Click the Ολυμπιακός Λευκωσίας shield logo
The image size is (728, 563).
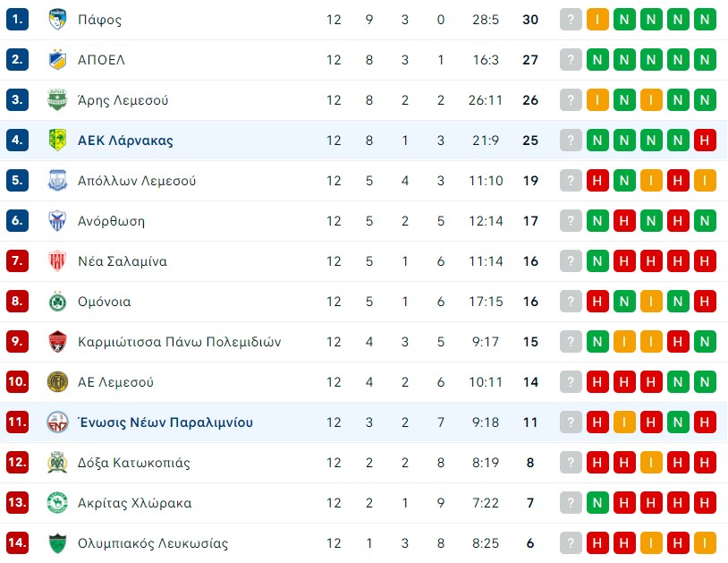57,543
